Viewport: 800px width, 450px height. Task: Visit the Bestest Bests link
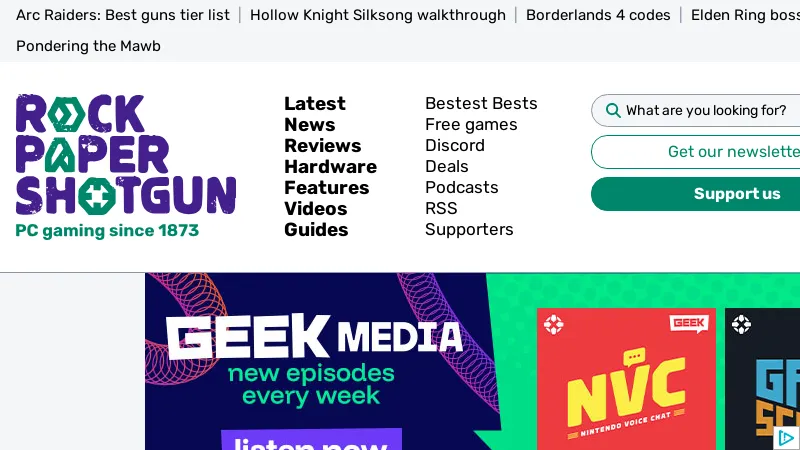pyautogui.click(x=481, y=104)
